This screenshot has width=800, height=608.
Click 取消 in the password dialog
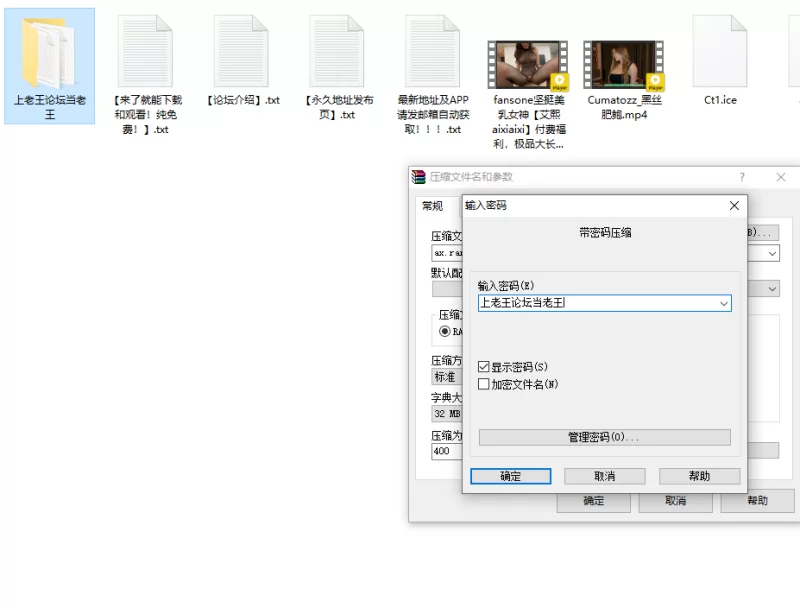605,476
